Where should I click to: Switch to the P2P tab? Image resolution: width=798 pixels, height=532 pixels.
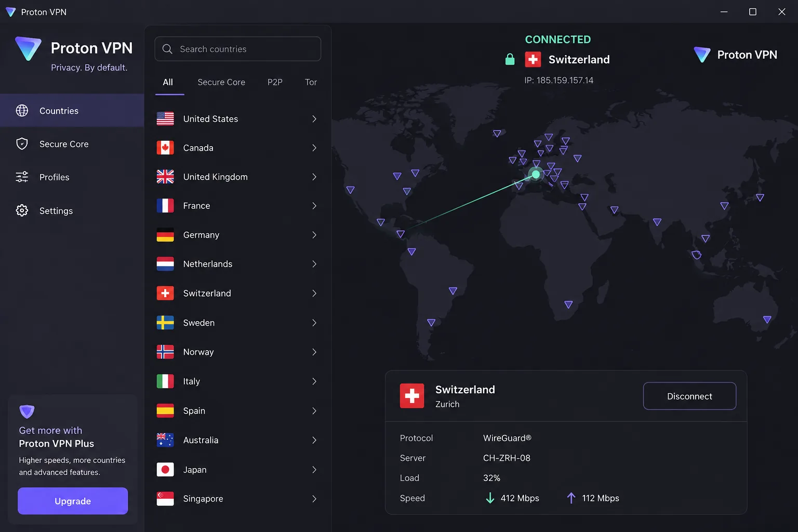(x=275, y=82)
